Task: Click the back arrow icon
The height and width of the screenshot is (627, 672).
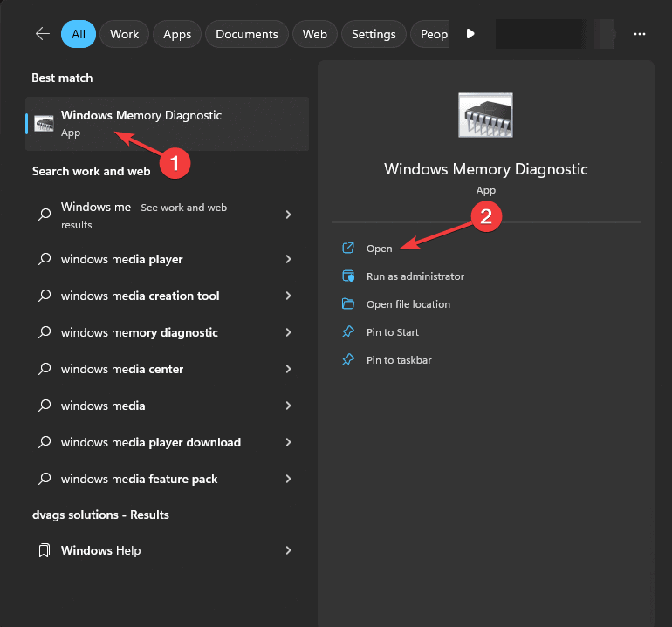Action: 42,34
